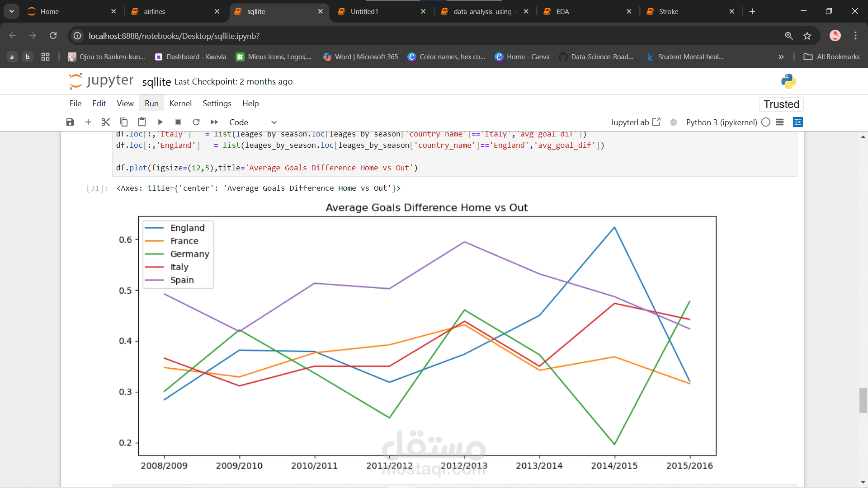The width and height of the screenshot is (868, 488).
Task: Click the kernel status circle indicator
Action: (x=766, y=122)
